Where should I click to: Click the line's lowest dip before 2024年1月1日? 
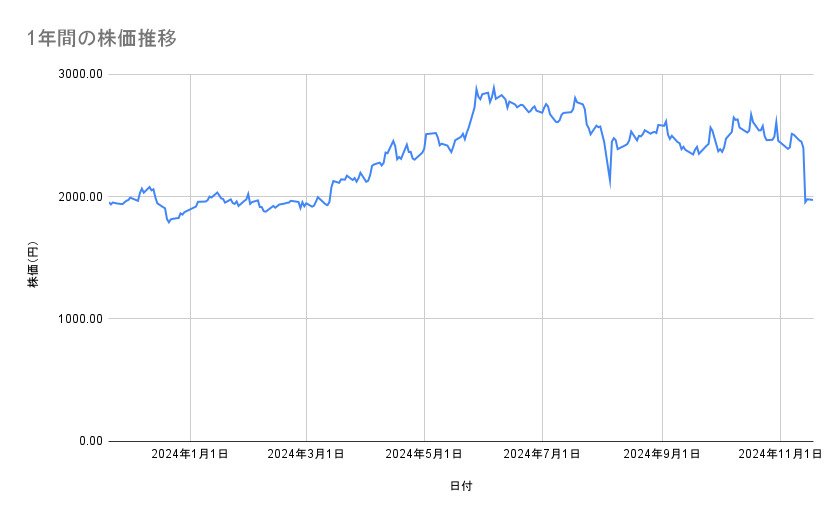click(x=169, y=221)
